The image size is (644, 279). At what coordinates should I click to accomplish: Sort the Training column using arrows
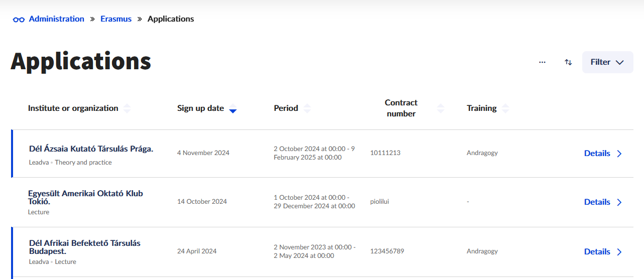tap(505, 108)
